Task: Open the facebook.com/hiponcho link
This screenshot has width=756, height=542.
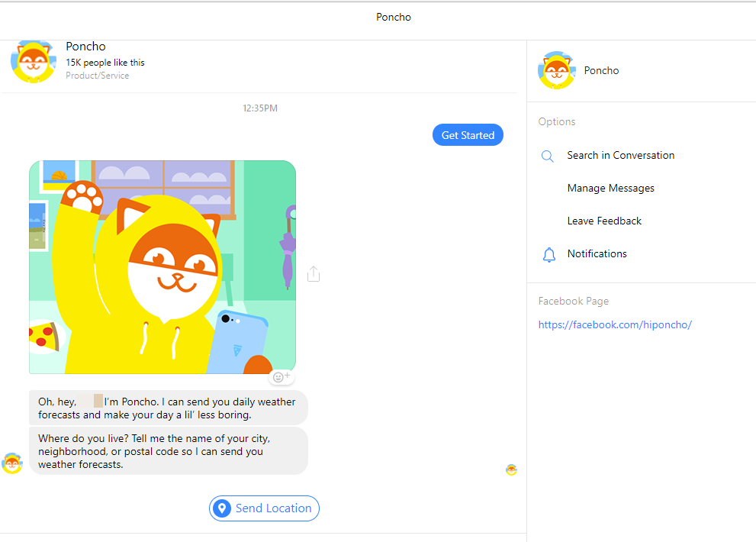Action: tap(615, 324)
